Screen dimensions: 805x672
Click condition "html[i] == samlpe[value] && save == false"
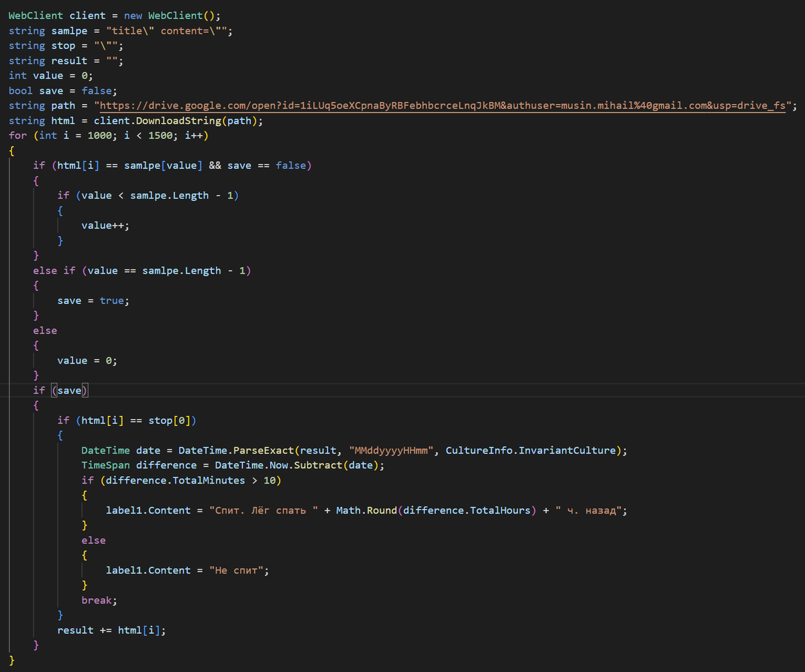click(x=182, y=165)
